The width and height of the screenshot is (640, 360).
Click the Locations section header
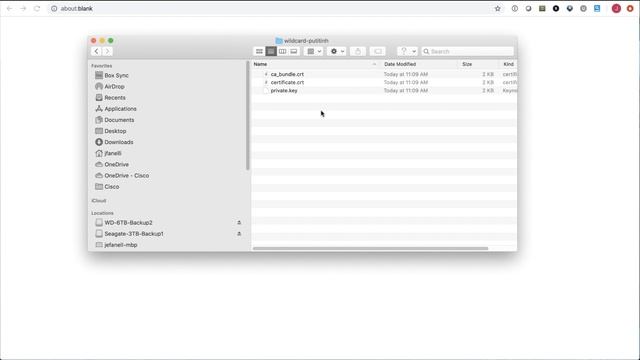(x=102, y=213)
